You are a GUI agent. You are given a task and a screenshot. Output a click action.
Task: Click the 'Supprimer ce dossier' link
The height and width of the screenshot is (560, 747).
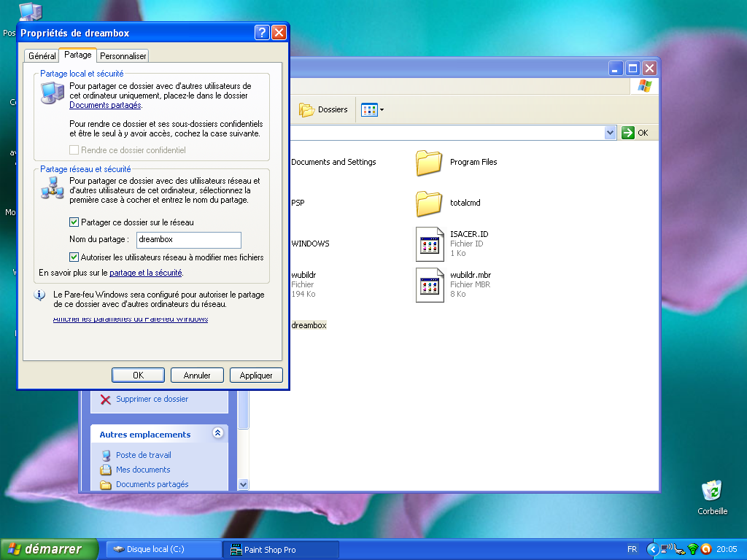[152, 399]
